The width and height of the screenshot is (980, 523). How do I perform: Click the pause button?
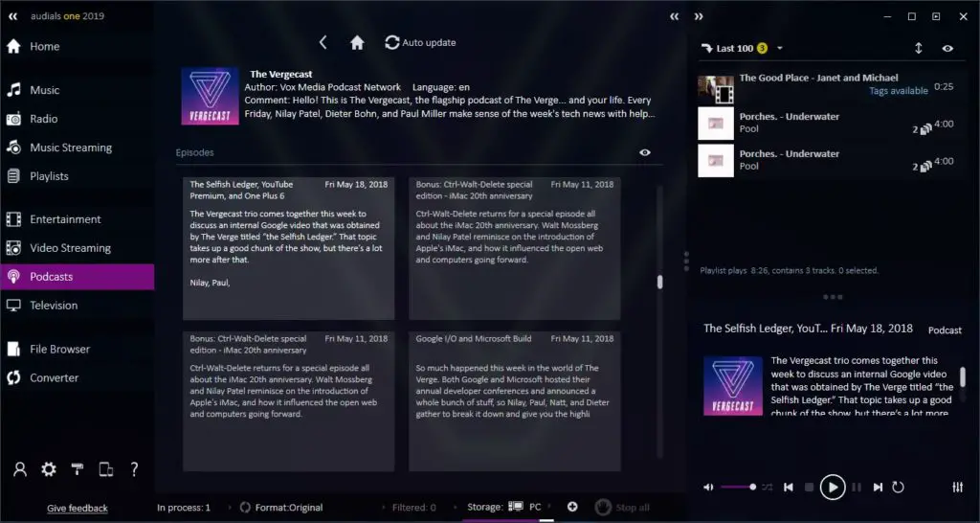857,488
